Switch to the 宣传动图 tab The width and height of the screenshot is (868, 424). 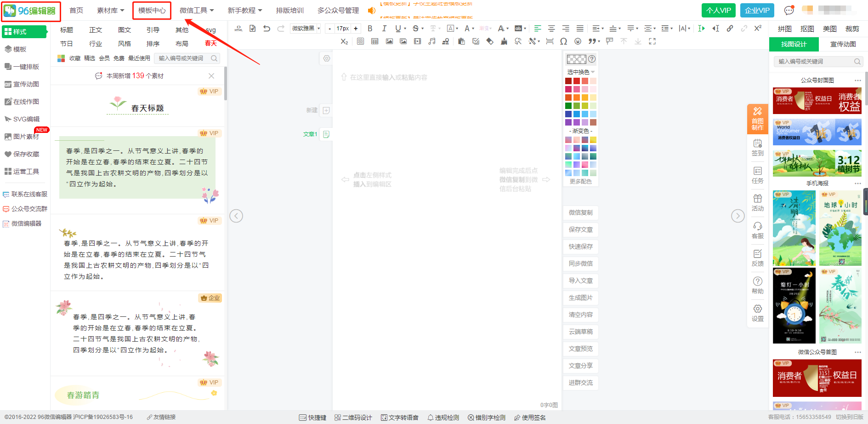(843, 44)
